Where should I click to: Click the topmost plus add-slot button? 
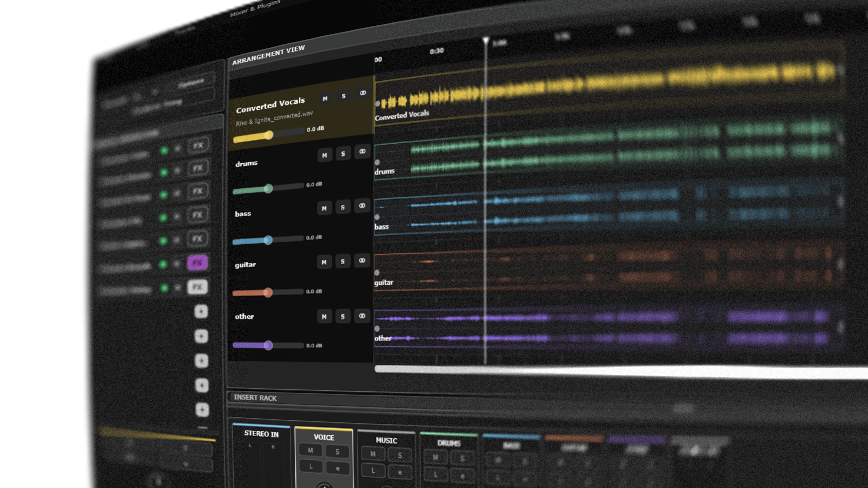pyautogui.click(x=201, y=312)
